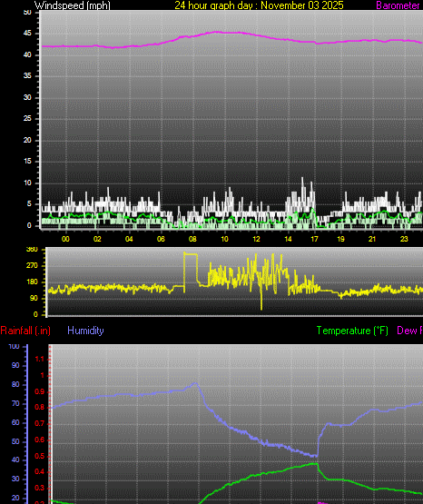Click the '00' hour label on time axis
This screenshot has height=504, width=423.
tap(65, 239)
